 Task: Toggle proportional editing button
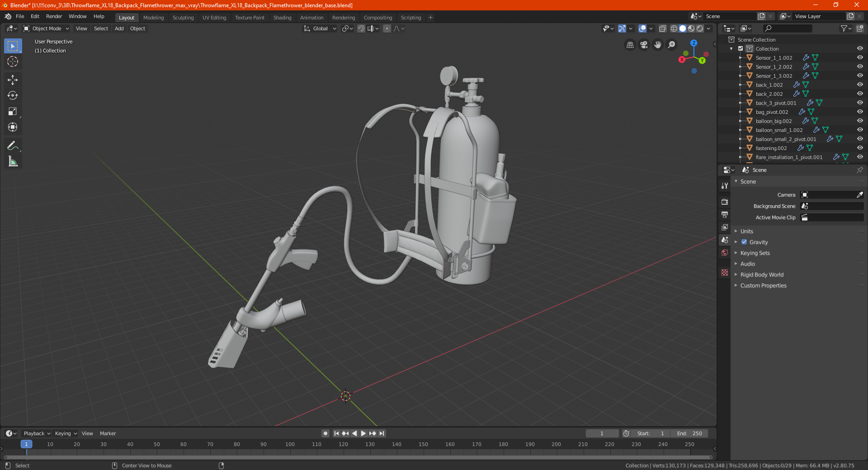387,28
